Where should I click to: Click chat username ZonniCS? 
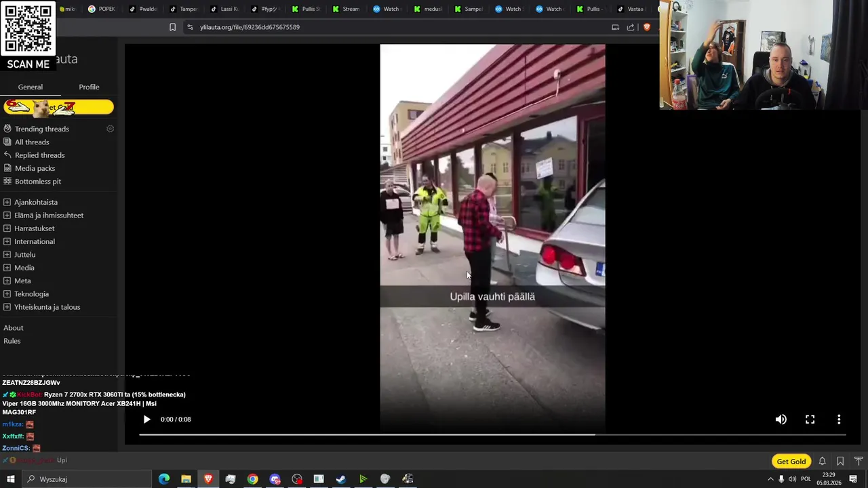click(x=15, y=448)
